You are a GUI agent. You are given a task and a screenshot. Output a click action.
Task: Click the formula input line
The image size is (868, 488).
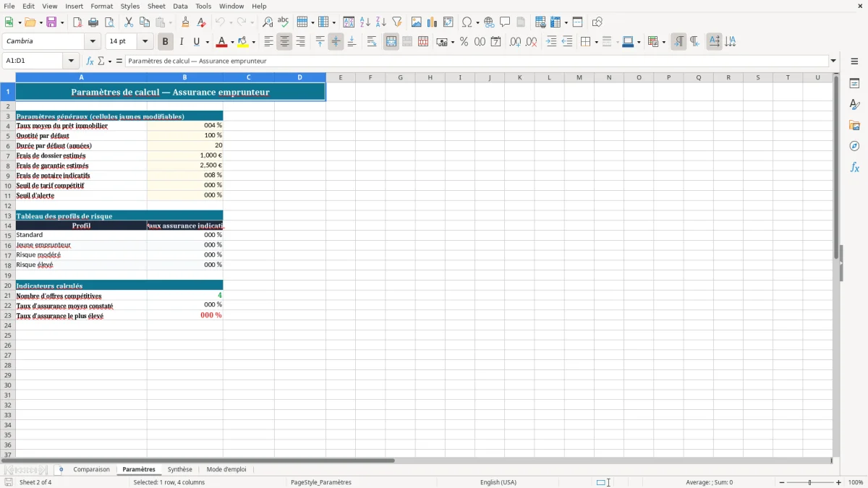pos(476,61)
